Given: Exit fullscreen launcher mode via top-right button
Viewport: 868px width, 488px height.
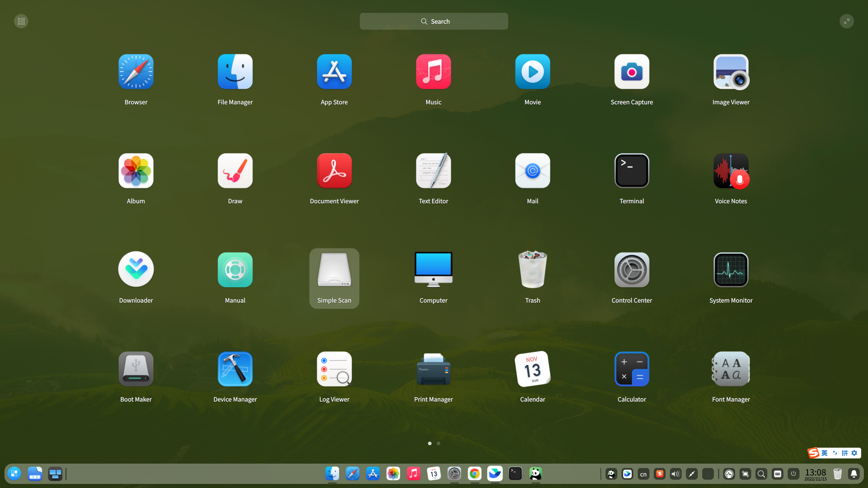Looking at the screenshot, I should click(x=846, y=21).
